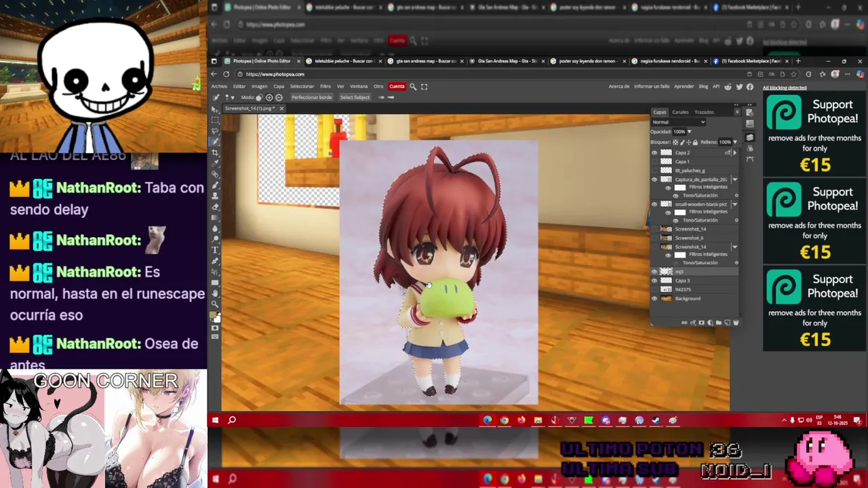Viewport: 868px width, 488px height.
Task: Switch to the Canales tab
Action: [x=680, y=112]
